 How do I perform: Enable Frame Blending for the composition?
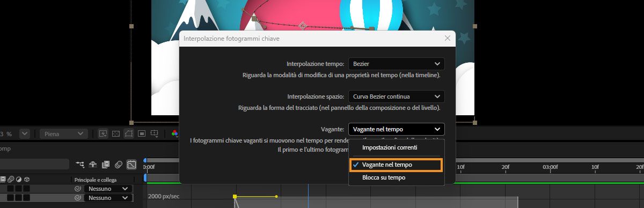tap(106, 165)
